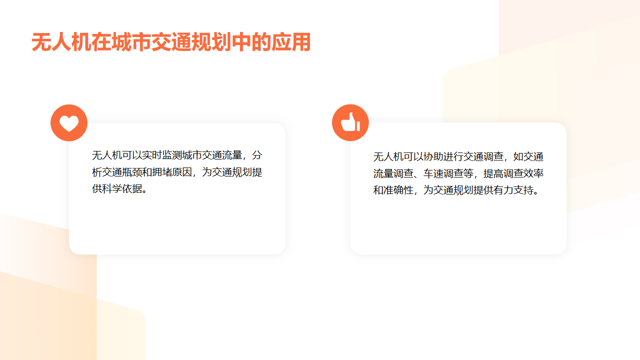The height and width of the screenshot is (360, 640).
Task: Click the text line 和准确性，为交通规划提供有力支持。
Action: [456, 190]
